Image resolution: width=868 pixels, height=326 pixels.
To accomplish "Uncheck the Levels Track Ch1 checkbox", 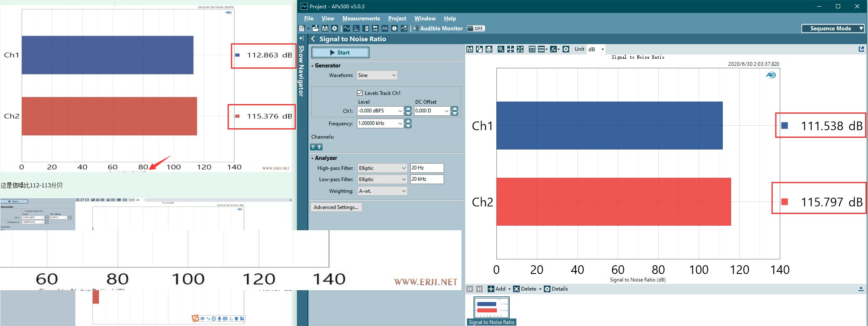I will pyautogui.click(x=360, y=93).
